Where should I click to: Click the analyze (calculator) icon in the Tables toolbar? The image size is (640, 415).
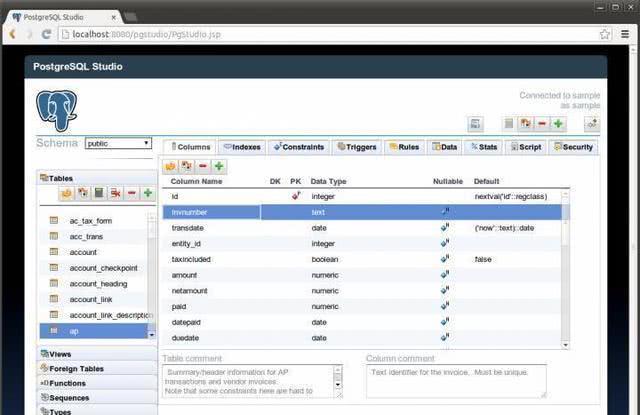(99, 193)
